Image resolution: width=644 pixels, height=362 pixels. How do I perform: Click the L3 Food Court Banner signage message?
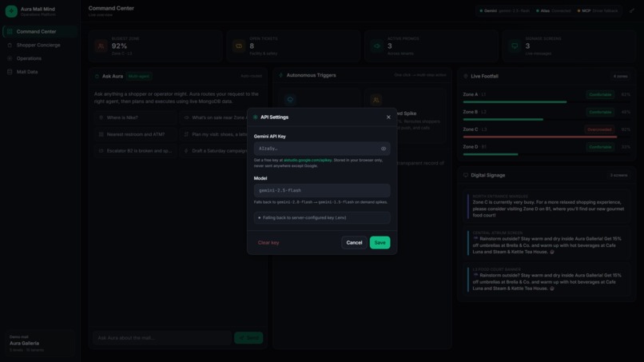(x=547, y=280)
